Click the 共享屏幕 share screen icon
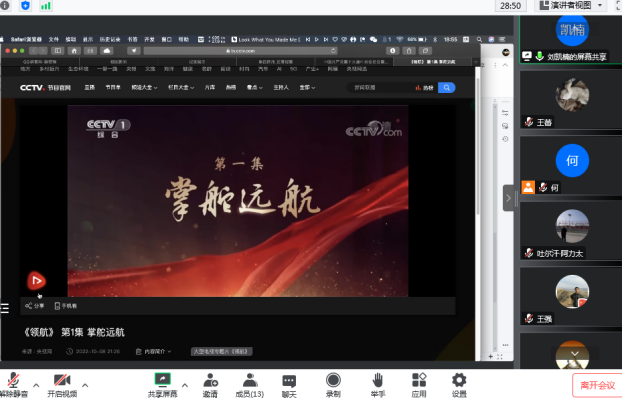 pos(162,382)
